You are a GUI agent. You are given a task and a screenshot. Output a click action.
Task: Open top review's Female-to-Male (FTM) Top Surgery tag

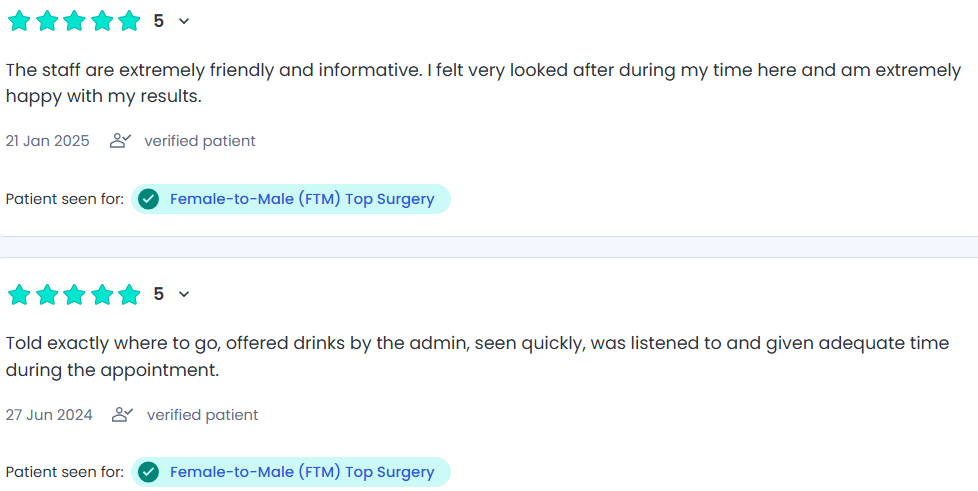(301, 199)
